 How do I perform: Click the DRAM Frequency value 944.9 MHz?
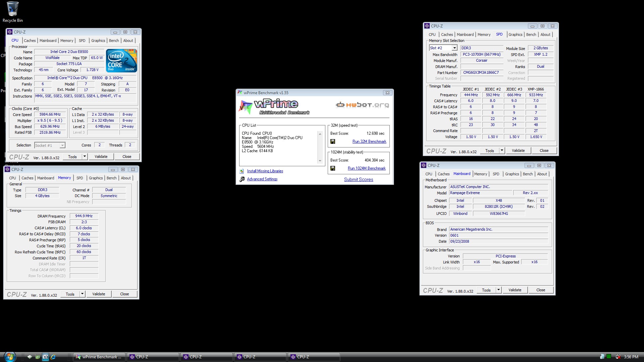pyautogui.click(x=84, y=216)
